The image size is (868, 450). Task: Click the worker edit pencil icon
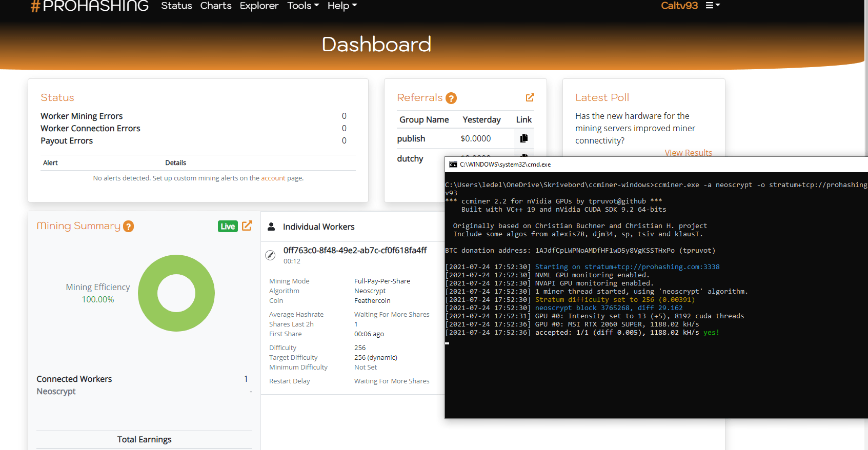pos(270,255)
